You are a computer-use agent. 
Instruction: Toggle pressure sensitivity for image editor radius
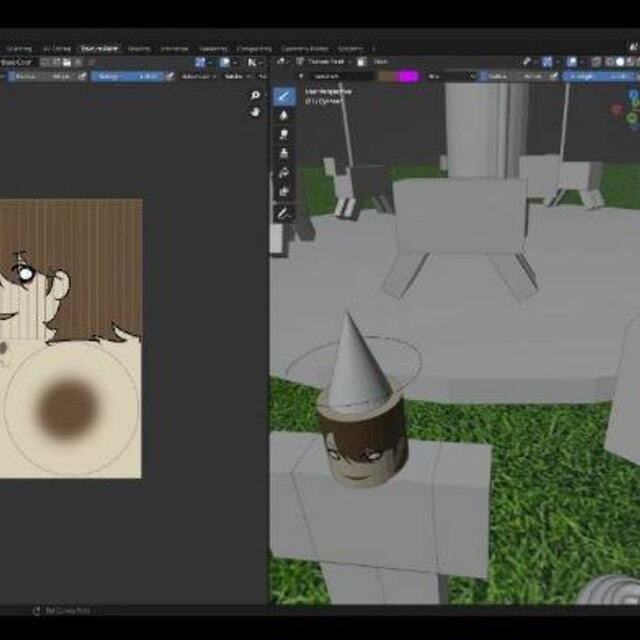(x=82, y=76)
